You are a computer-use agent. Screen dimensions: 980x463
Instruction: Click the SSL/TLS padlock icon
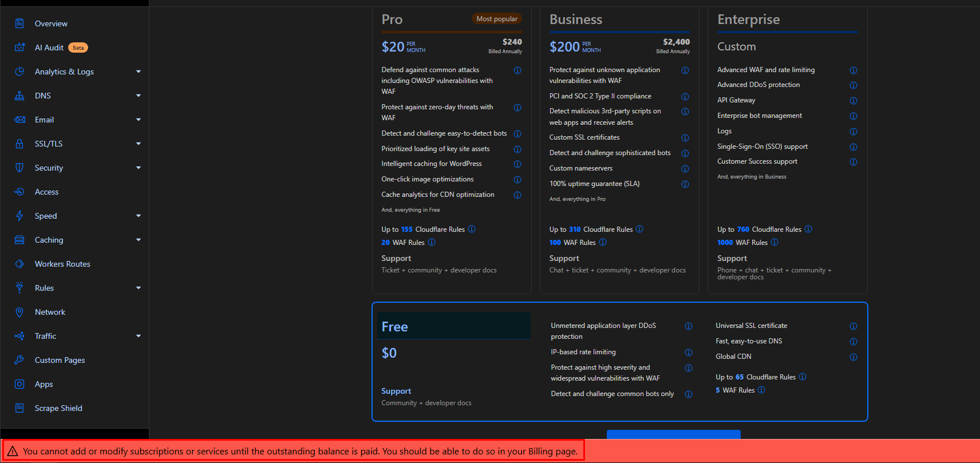[x=19, y=144]
